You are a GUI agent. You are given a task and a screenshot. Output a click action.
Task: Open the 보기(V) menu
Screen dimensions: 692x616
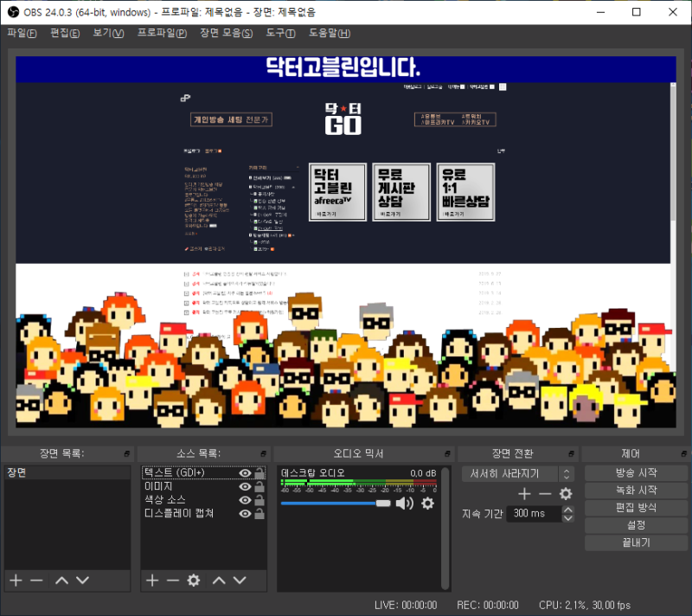108,33
